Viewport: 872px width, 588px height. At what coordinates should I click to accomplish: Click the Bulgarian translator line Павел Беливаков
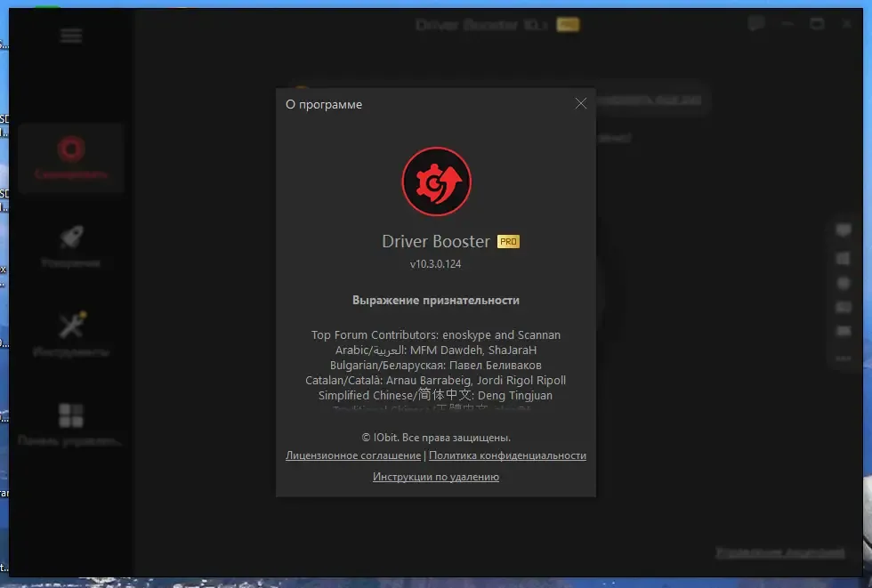coord(436,365)
